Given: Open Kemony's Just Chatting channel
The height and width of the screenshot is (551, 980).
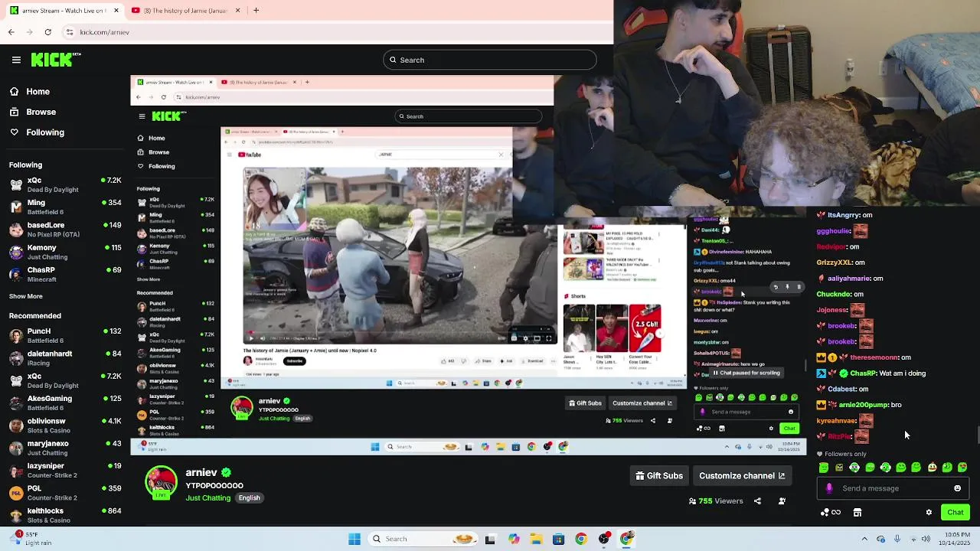Looking at the screenshot, I should coord(64,252).
